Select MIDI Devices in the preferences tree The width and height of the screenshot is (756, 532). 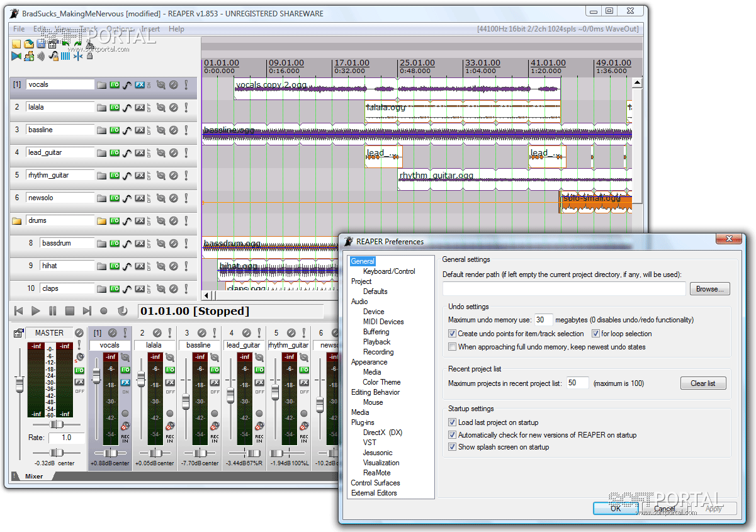coord(383,322)
